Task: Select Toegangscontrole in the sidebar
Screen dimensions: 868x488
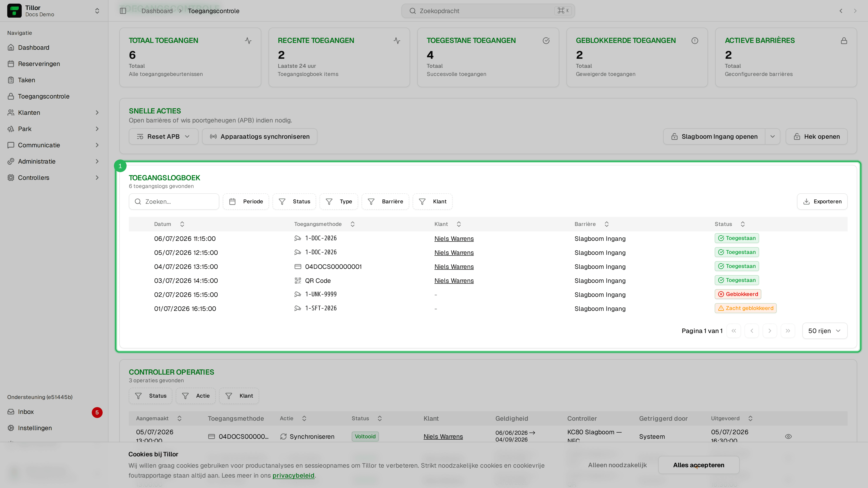Action: point(54,96)
